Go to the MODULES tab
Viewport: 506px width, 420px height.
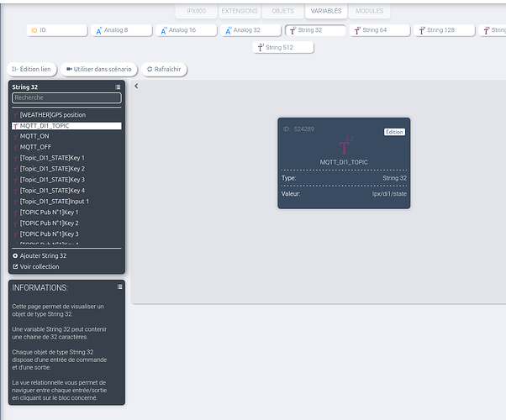[x=369, y=11]
